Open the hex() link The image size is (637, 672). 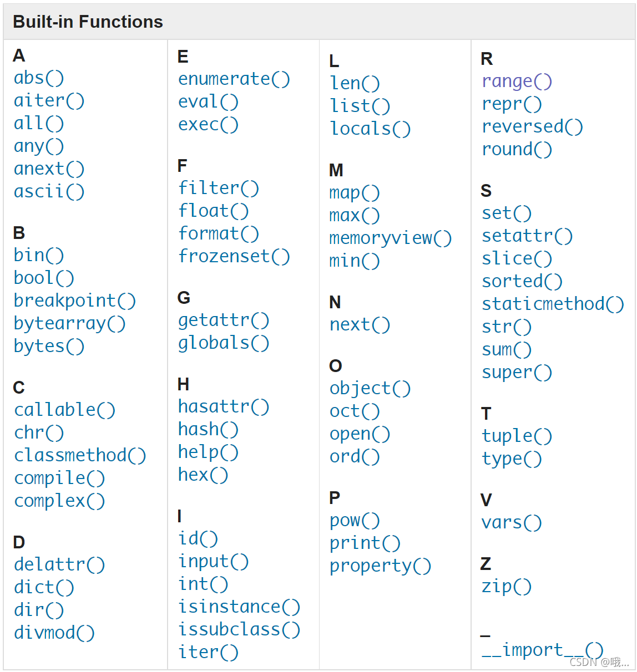click(203, 475)
